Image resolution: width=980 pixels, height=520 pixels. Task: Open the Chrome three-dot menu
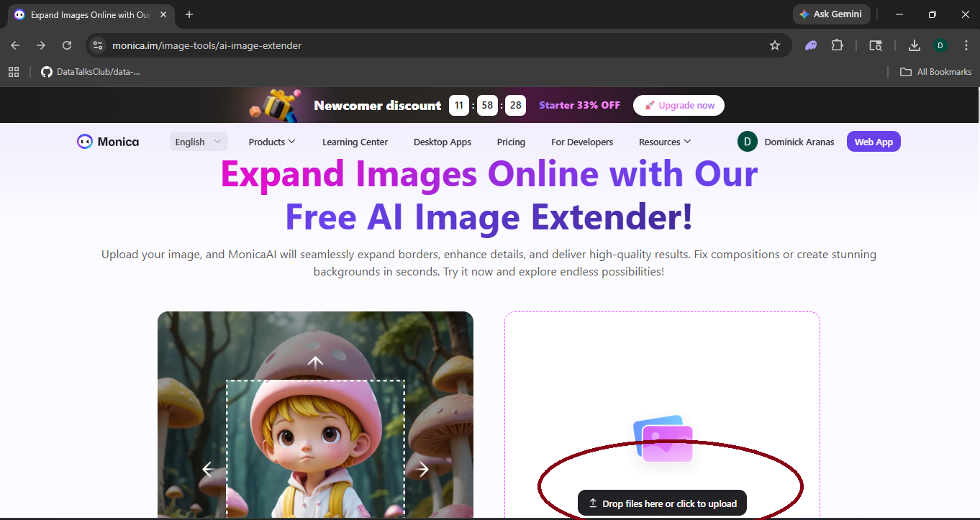966,45
